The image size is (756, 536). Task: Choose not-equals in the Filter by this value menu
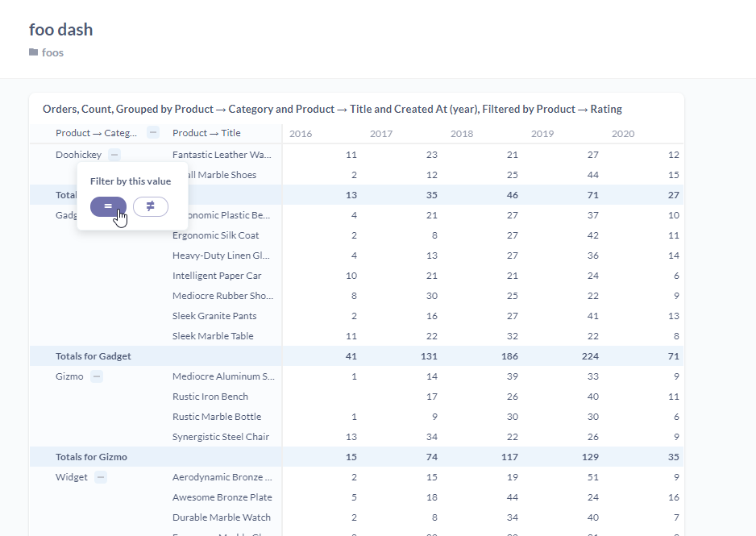tap(150, 207)
